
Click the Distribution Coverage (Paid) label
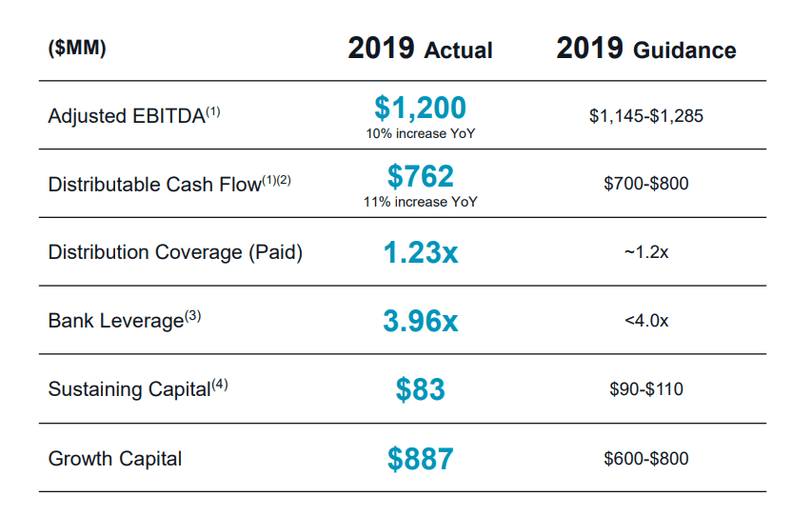[x=175, y=252]
